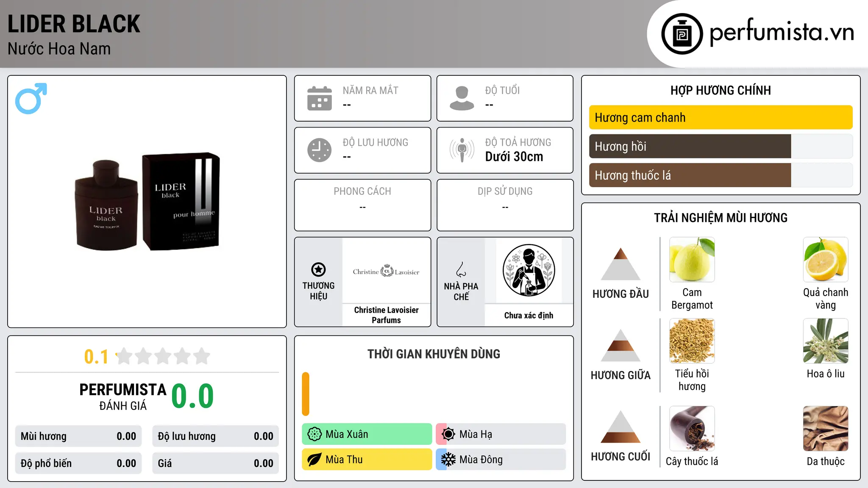Click the Tiểu hồi hương note label
This screenshot has height=488, width=868.
coord(692,380)
